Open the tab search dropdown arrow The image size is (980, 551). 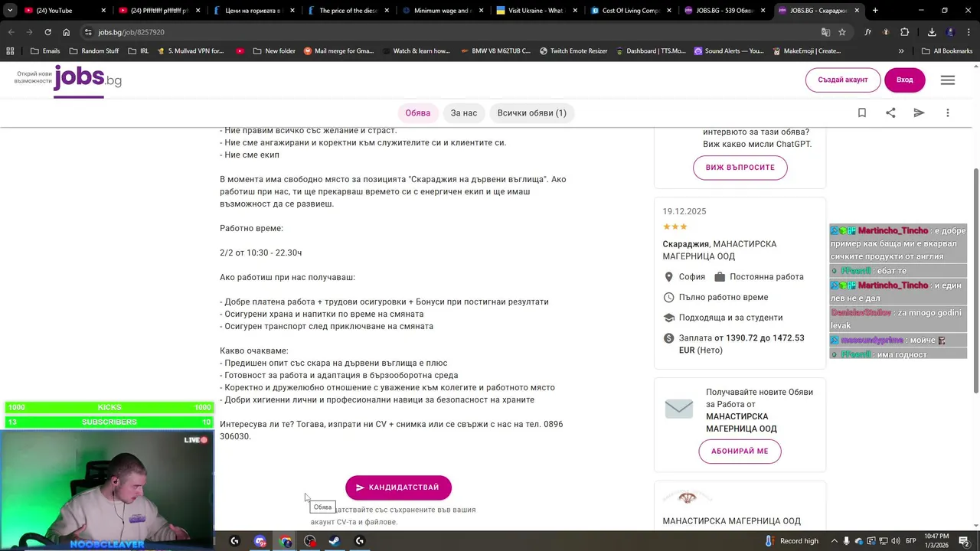(10, 11)
